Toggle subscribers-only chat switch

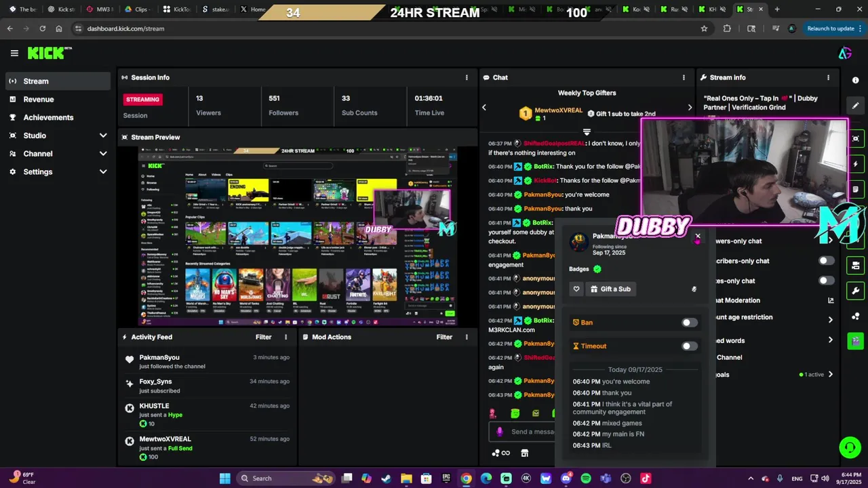(826, 261)
